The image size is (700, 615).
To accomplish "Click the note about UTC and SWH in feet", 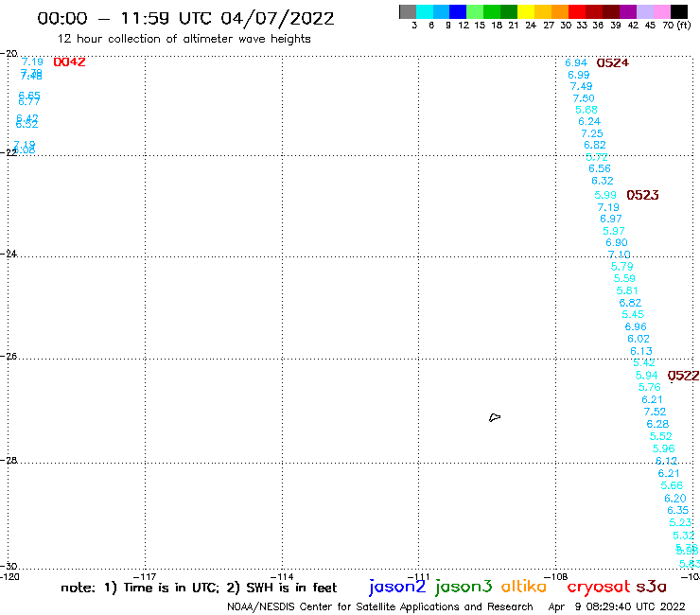I will point(199,588).
